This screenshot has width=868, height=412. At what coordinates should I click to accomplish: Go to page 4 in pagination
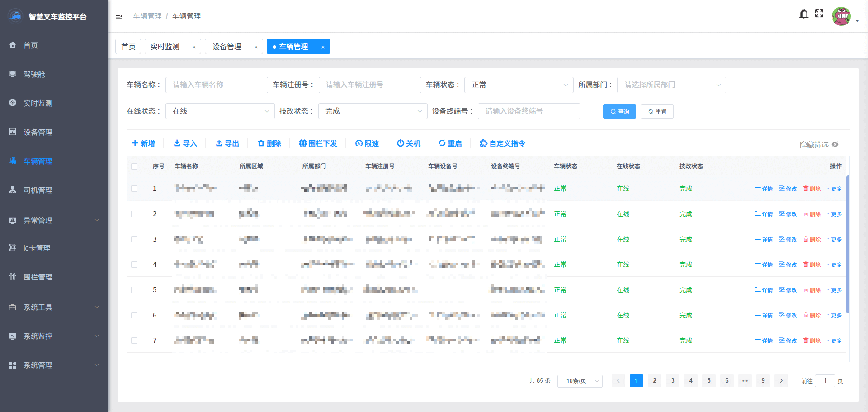click(x=690, y=381)
